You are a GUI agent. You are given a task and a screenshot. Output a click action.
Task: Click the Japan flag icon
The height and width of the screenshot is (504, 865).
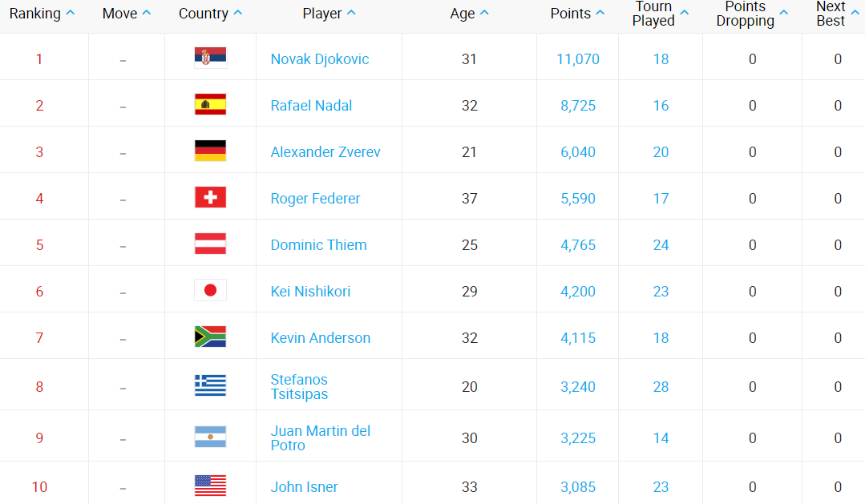(210, 290)
